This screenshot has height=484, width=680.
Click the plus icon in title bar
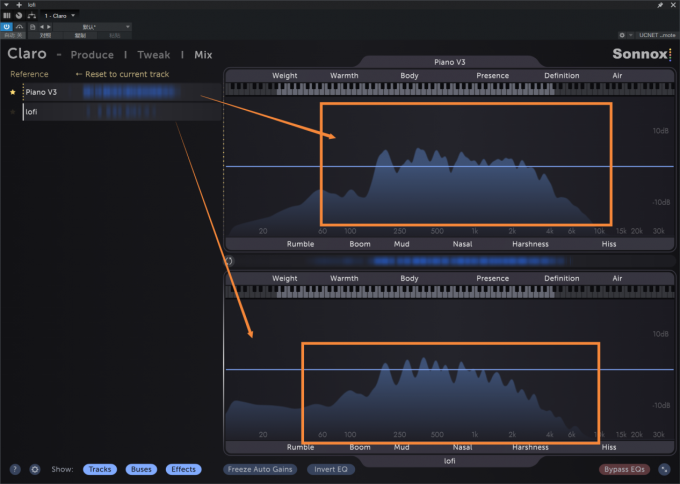coord(19,5)
